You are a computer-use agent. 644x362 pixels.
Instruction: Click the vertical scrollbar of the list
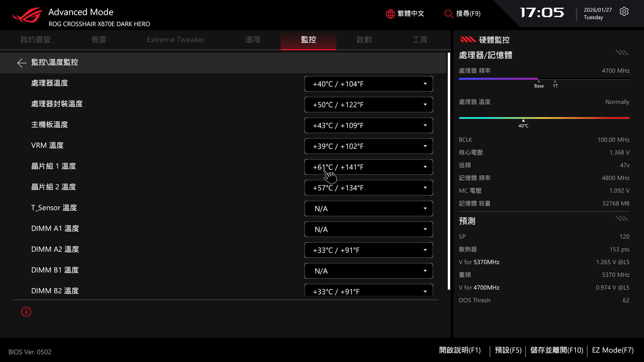coord(449,171)
